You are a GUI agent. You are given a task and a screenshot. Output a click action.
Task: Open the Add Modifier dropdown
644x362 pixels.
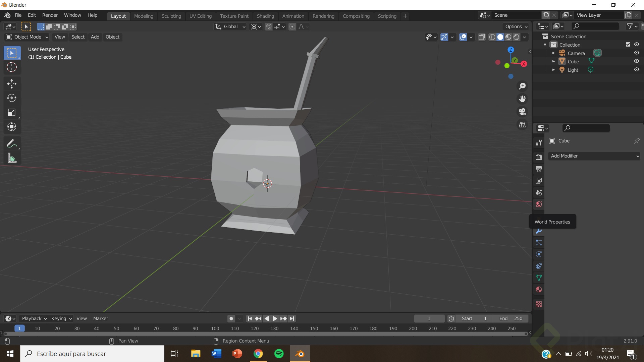[594, 156]
